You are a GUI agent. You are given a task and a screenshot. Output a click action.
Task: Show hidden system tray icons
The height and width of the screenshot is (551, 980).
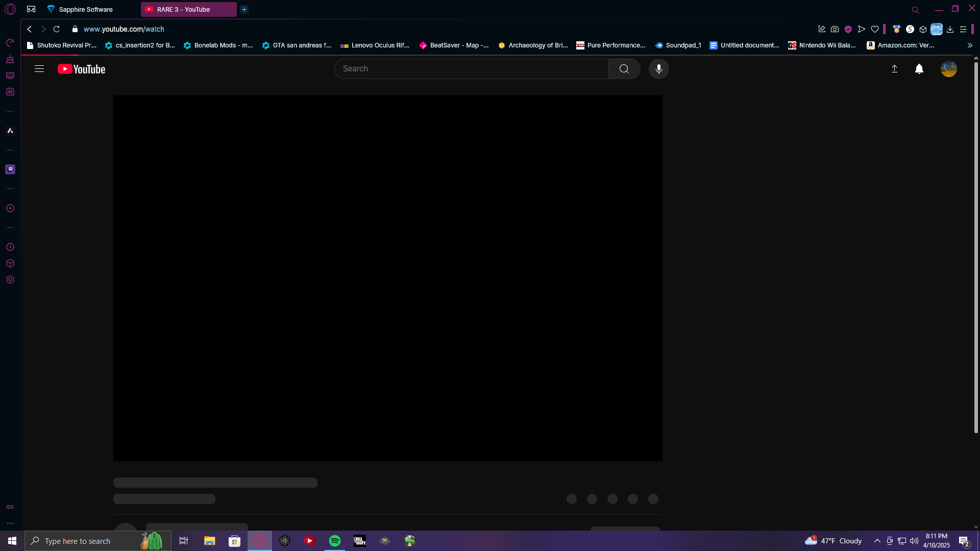pos(877,541)
